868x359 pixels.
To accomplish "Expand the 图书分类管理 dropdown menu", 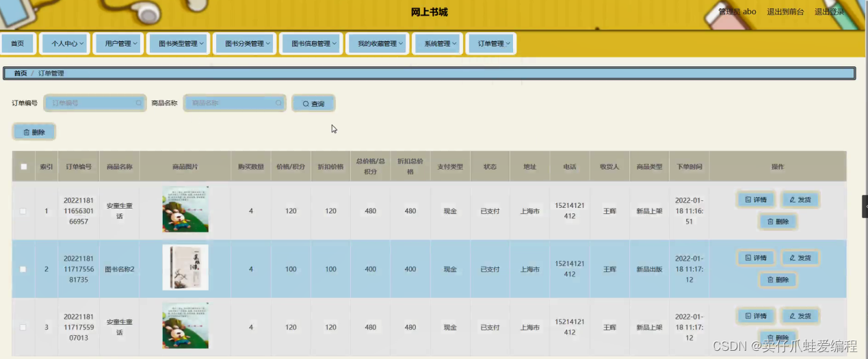I will [x=244, y=43].
